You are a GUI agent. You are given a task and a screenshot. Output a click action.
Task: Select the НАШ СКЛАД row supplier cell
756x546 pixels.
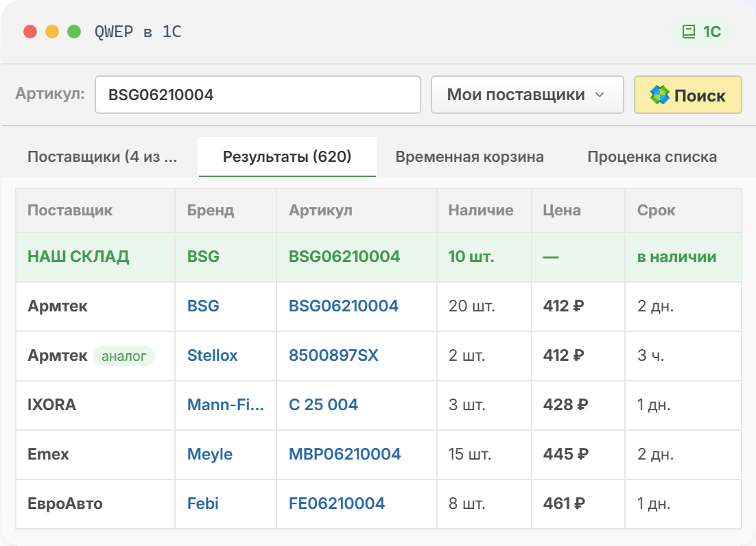[95, 257]
